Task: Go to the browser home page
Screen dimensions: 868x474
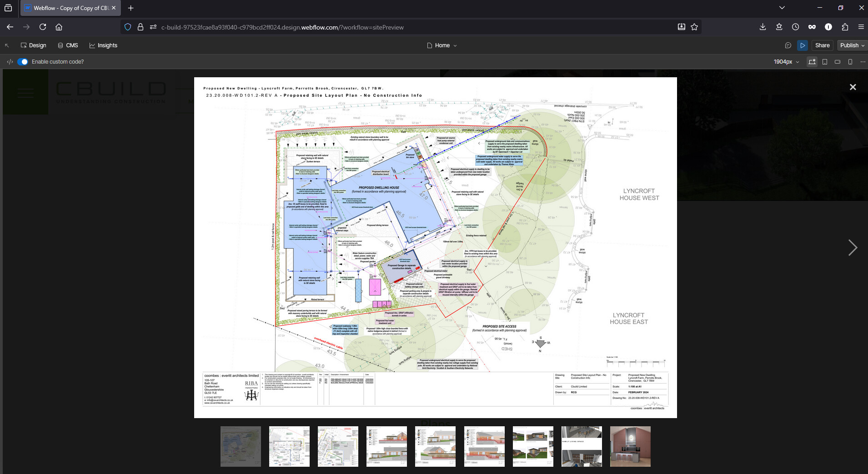Action: (59, 27)
